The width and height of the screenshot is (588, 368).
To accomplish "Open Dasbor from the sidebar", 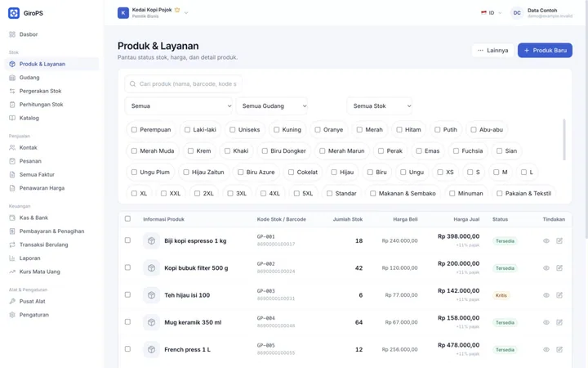I will [29, 34].
